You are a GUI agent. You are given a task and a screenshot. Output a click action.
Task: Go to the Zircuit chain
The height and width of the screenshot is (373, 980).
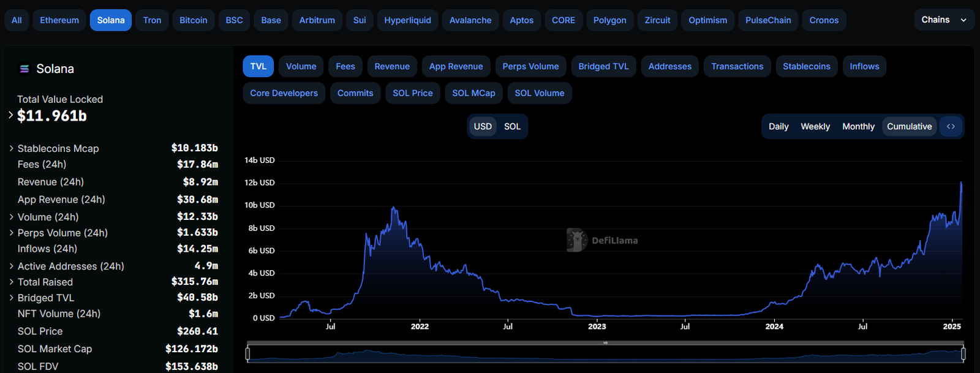(658, 20)
